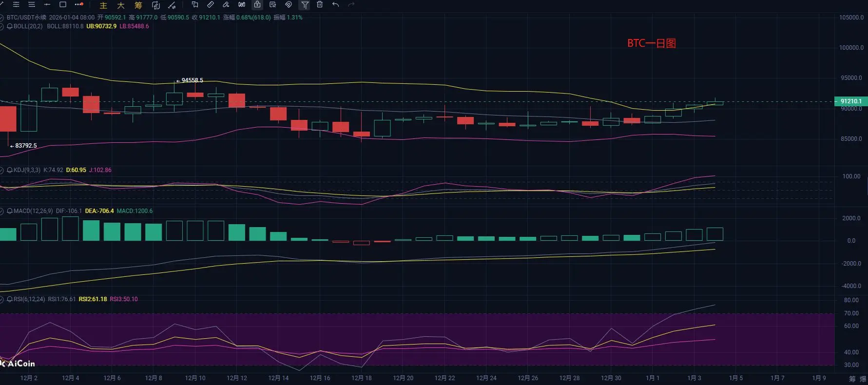
Task: Click the 大 indicator button
Action: click(121, 5)
